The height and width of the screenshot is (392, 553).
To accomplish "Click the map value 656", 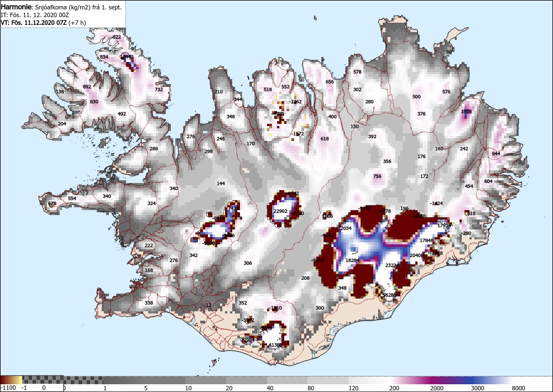I will (x=330, y=82).
